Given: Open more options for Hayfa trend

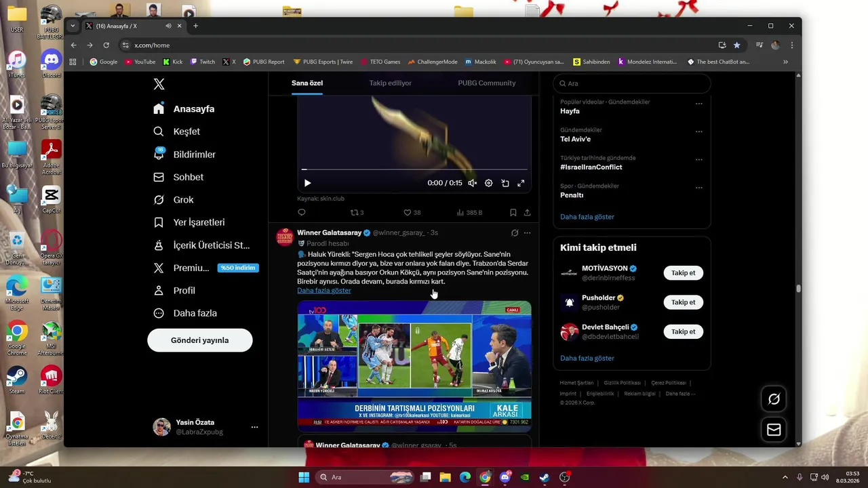Looking at the screenshot, I should [x=698, y=104].
